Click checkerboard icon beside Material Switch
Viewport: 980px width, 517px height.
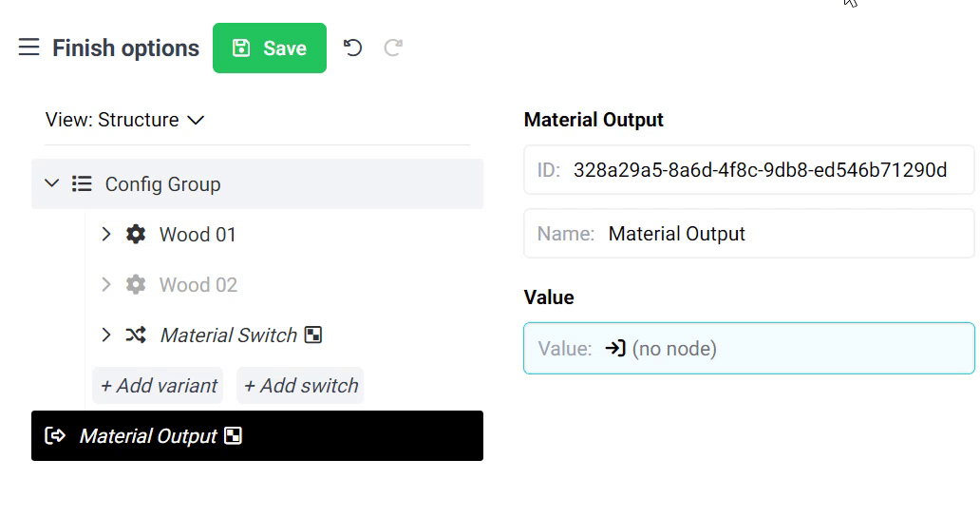click(313, 335)
